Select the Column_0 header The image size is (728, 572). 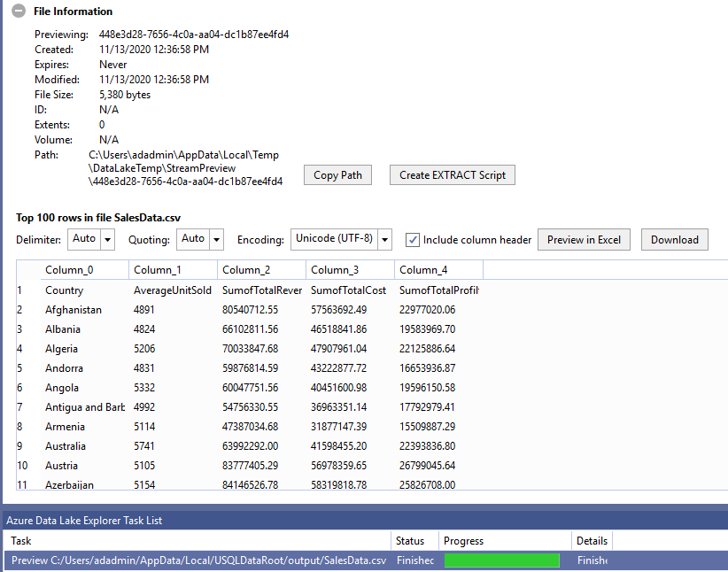[x=84, y=270]
